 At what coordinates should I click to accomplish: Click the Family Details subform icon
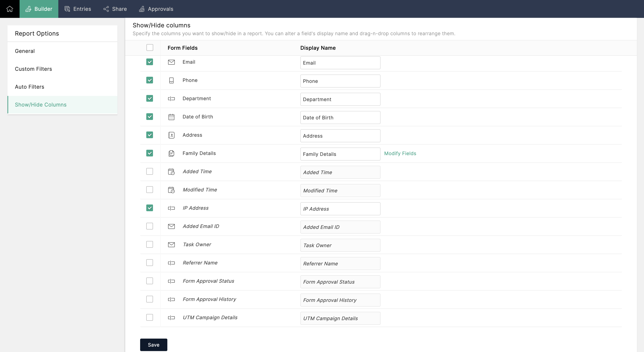[171, 153]
